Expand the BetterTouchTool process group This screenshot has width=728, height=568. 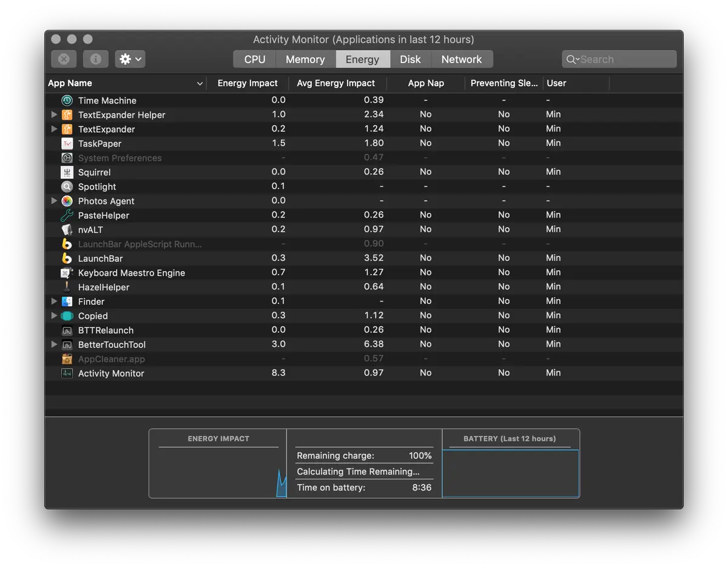click(54, 344)
